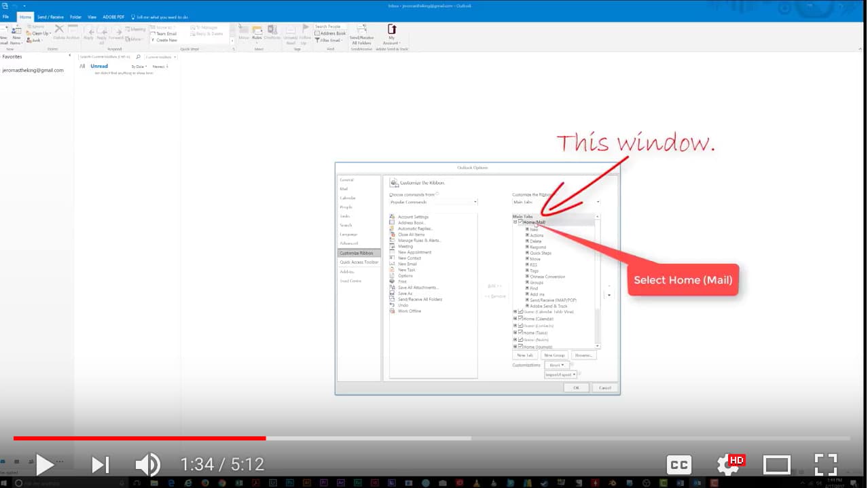Select Manage Rules & Alerts in the commands list
Screen dimensions: 868x488
(x=419, y=240)
